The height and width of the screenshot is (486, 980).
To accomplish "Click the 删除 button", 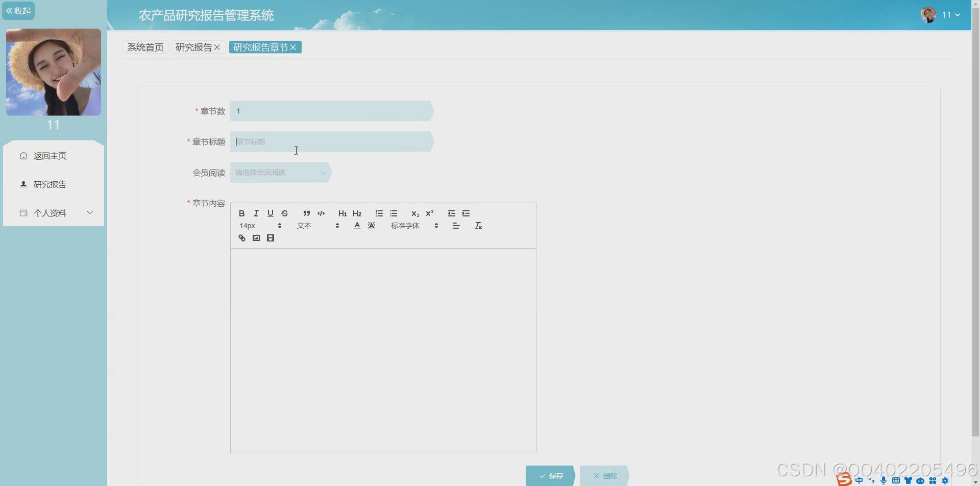I will [604, 476].
